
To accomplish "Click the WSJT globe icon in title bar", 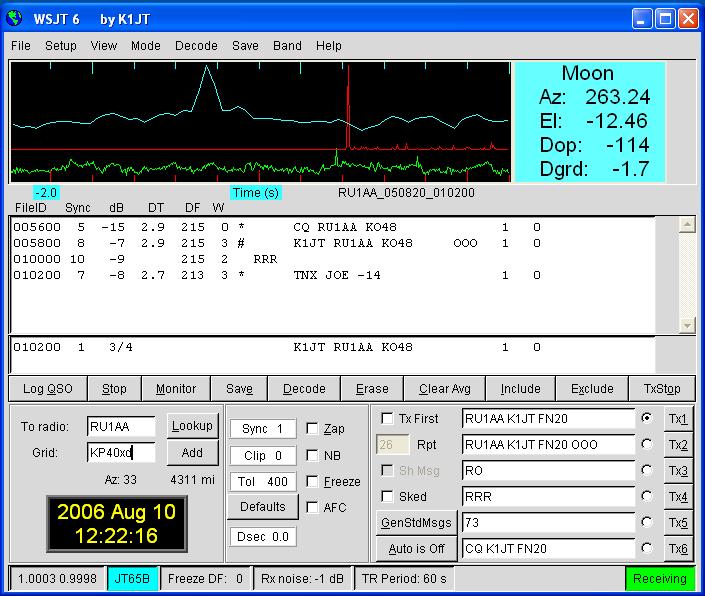I will click(16, 18).
